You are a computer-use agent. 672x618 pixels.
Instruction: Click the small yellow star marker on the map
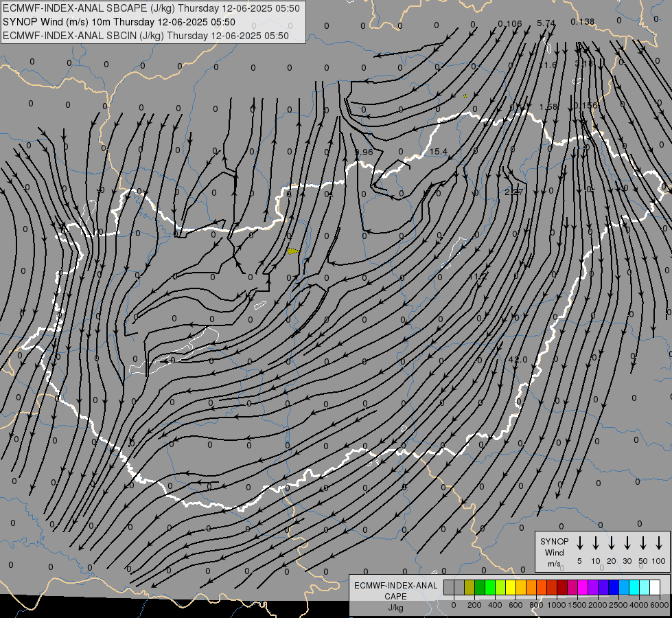click(465, 96)
